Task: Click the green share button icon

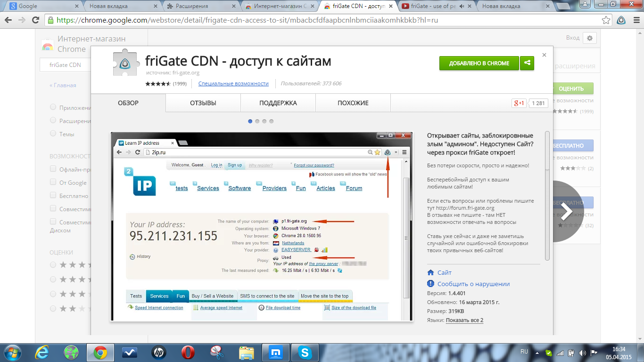Action: [x=527, y=63]
